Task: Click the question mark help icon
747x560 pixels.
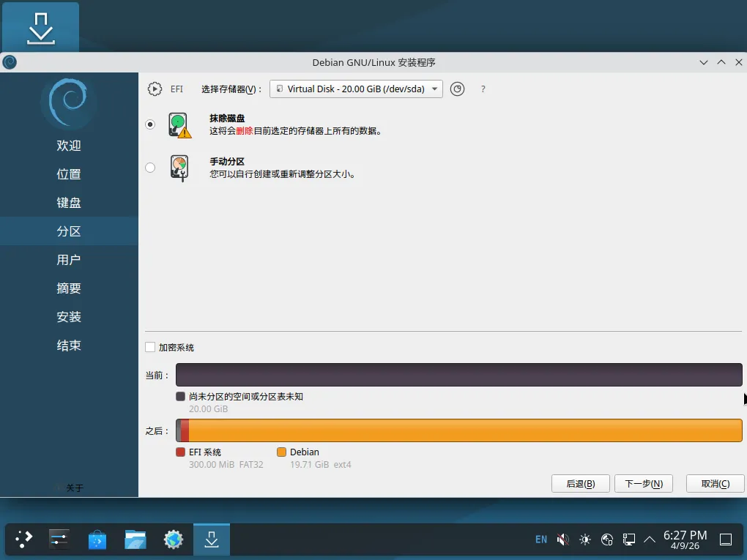Action: [483, 89]
